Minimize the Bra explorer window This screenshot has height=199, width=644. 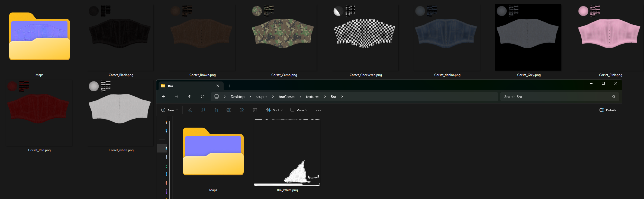pos(591,84)
